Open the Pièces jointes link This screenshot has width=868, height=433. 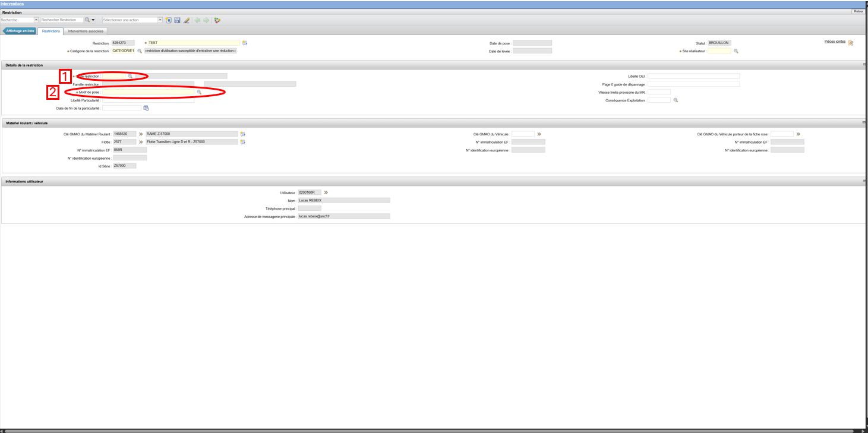point(835,42)
